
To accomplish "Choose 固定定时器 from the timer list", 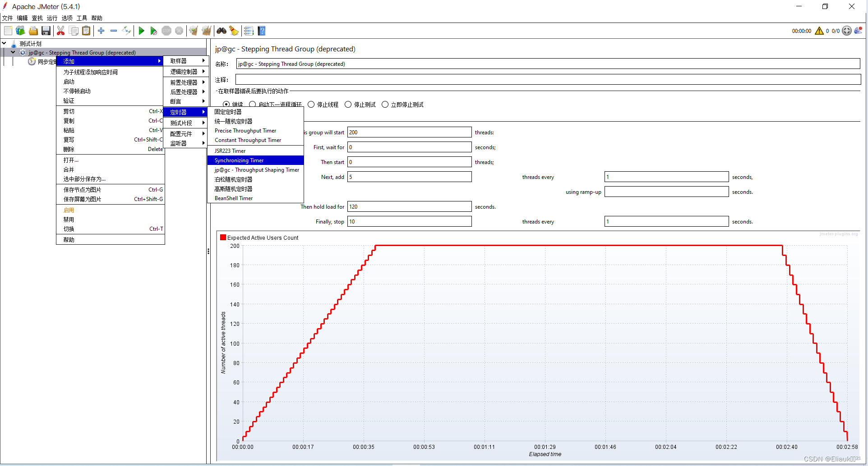I will pos(255,112).
